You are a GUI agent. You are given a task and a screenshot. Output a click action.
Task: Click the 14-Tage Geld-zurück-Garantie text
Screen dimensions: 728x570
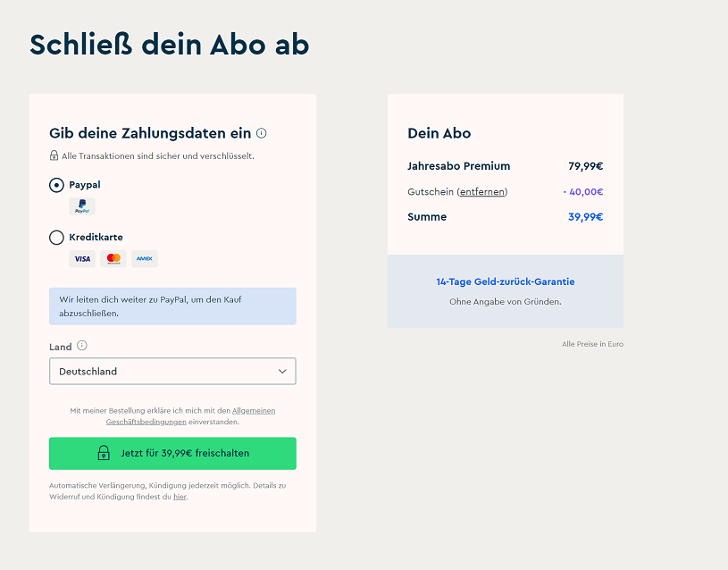[506, 281]
